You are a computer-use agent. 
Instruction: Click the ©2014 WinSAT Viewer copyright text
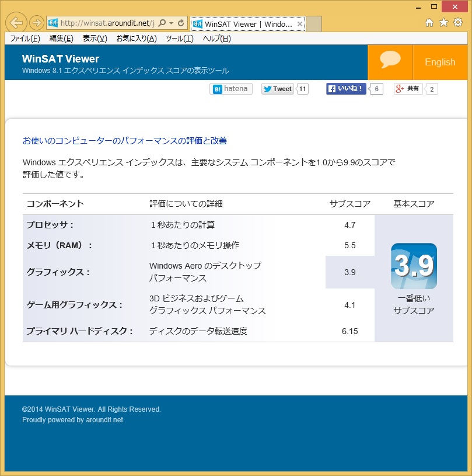coord(91,409)
